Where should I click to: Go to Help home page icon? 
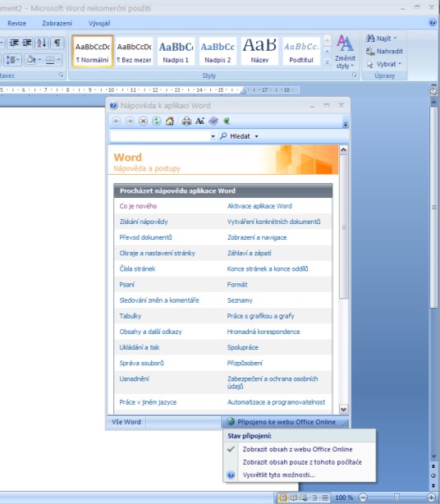(x=170, y=121)
